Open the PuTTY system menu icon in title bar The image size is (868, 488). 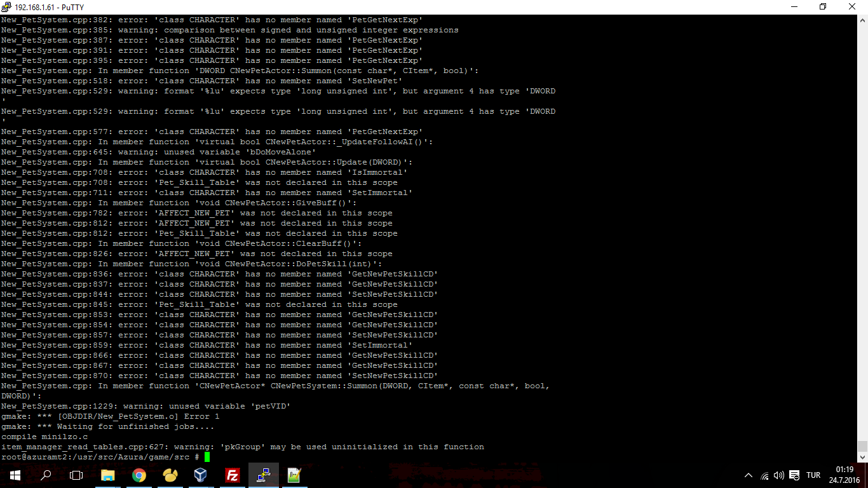pos(7,6)
